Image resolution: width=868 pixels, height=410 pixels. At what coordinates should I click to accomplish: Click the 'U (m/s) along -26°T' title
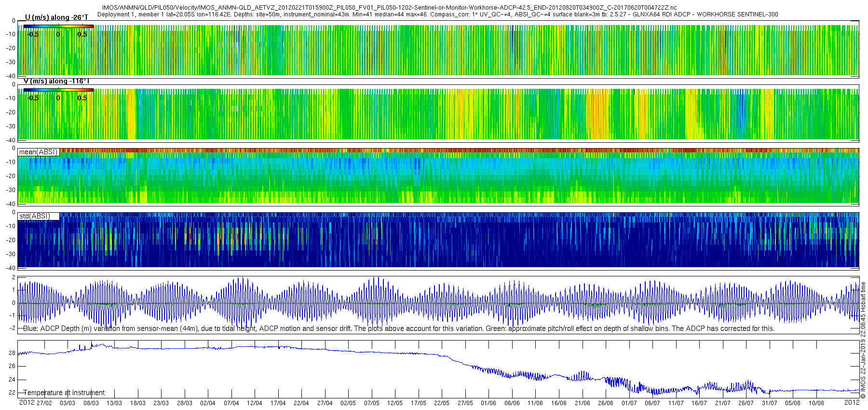[x=56, y=17]
